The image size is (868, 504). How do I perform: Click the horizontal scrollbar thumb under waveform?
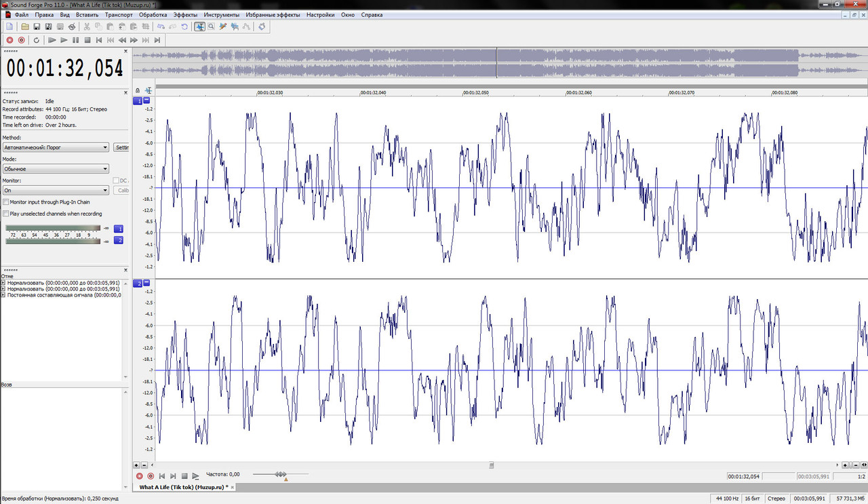492,465
